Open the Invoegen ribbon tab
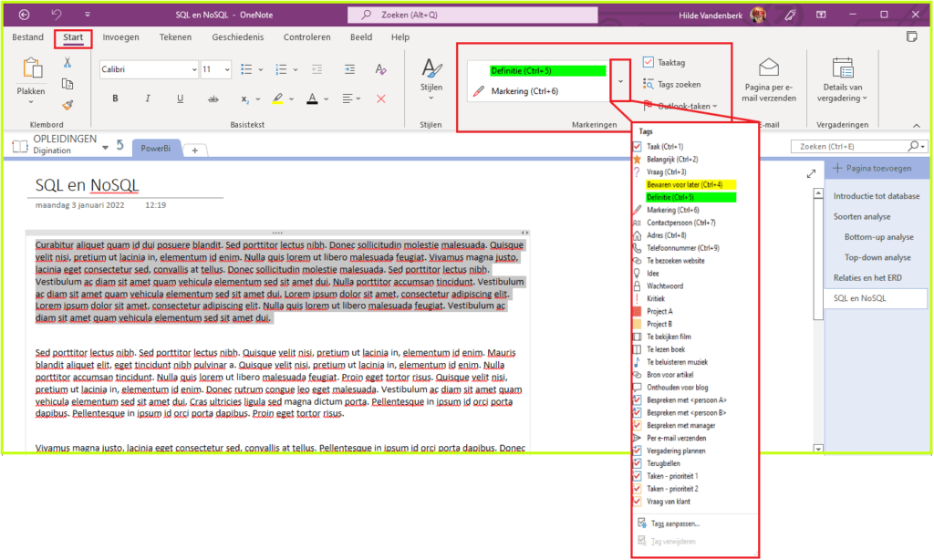 click(121, 37)
